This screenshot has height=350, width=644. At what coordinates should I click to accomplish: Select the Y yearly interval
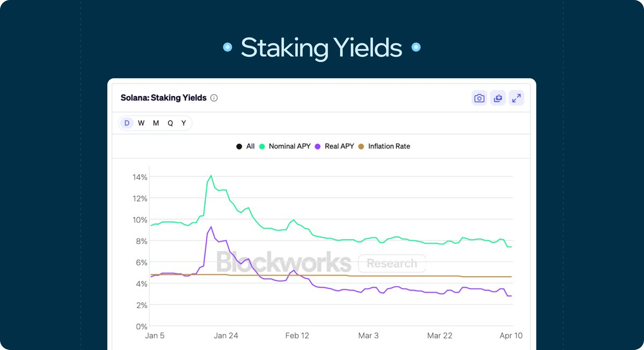(x=184, y=123)
